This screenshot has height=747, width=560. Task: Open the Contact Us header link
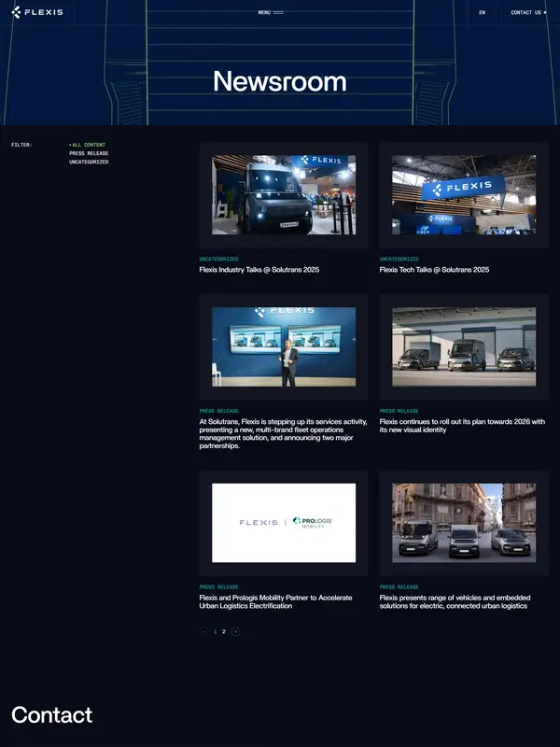point(528,13)
